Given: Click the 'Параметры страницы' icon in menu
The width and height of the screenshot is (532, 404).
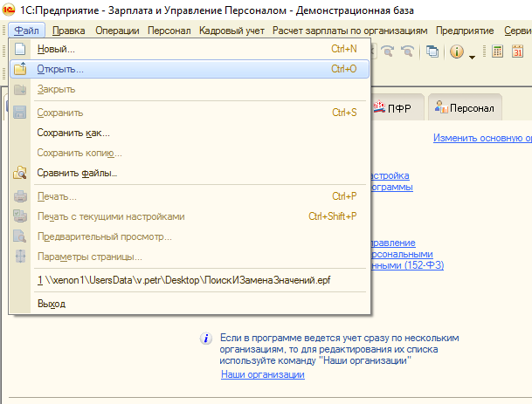Looking at the screenshot, I should point(20,257).
